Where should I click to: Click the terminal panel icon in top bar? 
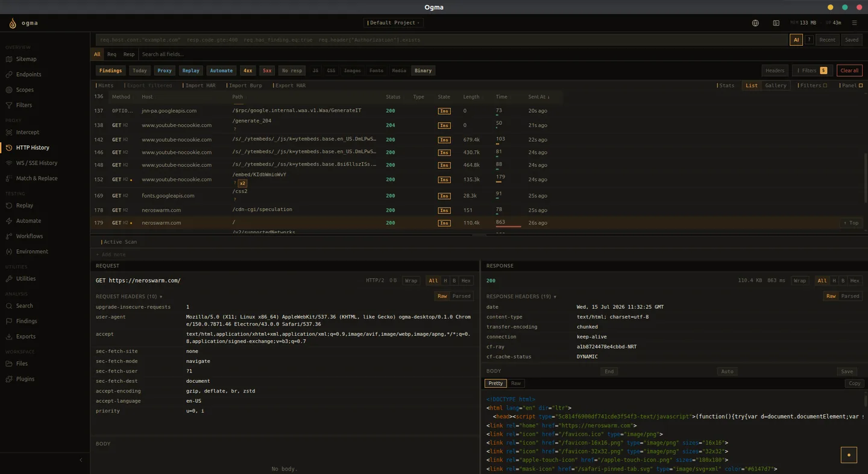tap(776, 23)
